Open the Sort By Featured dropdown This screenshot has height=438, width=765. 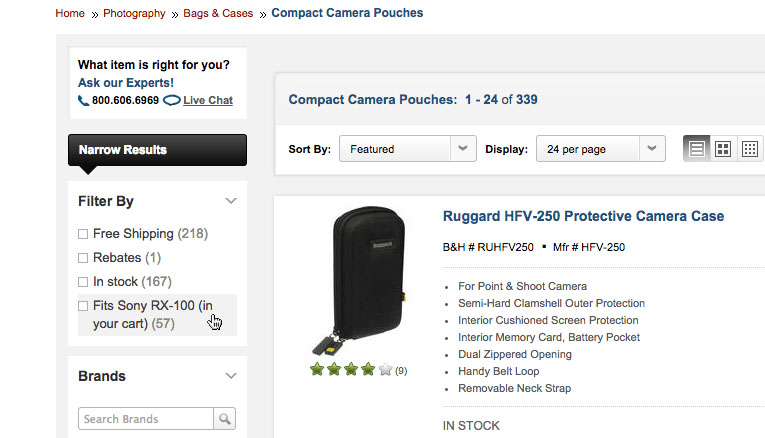pyautogui.click(x=407, y=149)
